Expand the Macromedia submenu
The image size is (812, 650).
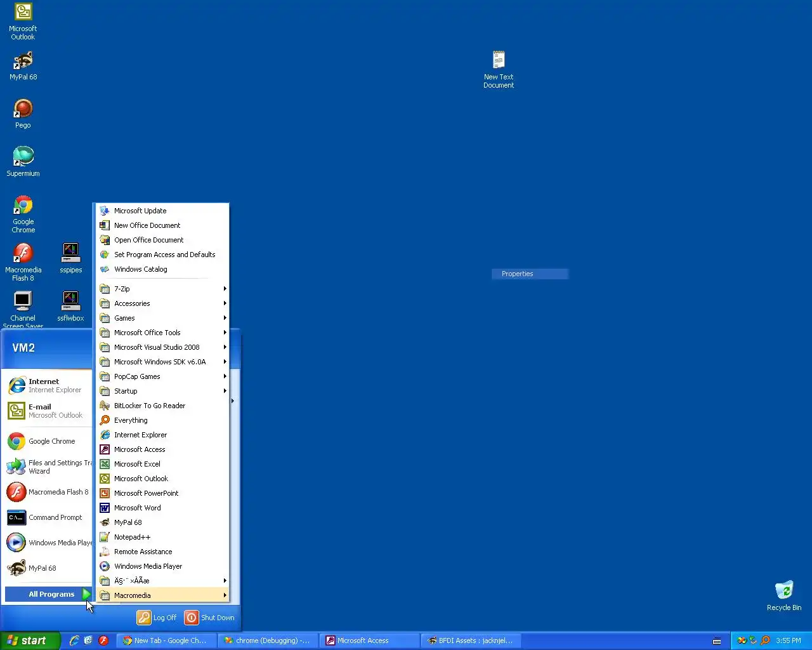click(162, 595)
